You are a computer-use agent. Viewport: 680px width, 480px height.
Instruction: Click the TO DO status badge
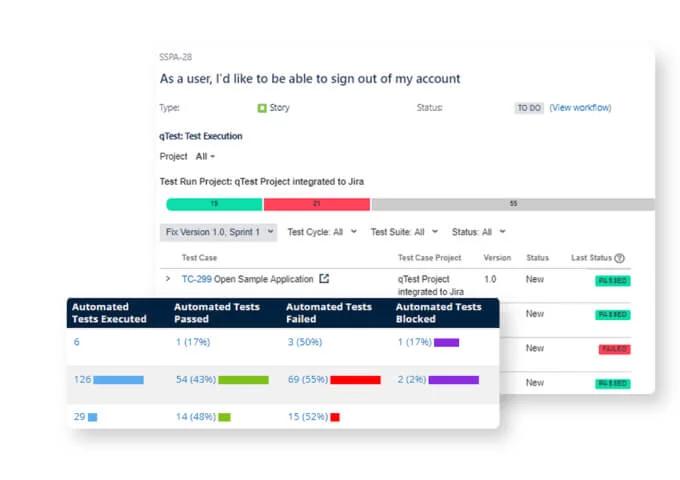pos(528,108)
